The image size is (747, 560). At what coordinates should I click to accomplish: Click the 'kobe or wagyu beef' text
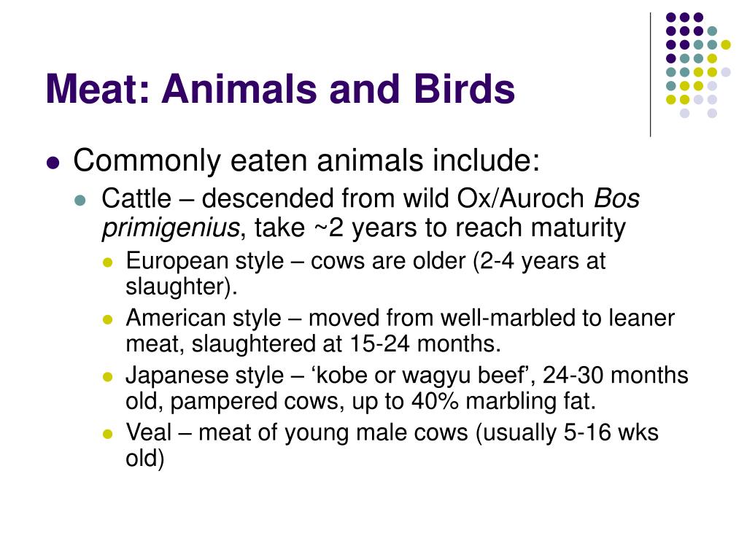[x=424, y=376]
